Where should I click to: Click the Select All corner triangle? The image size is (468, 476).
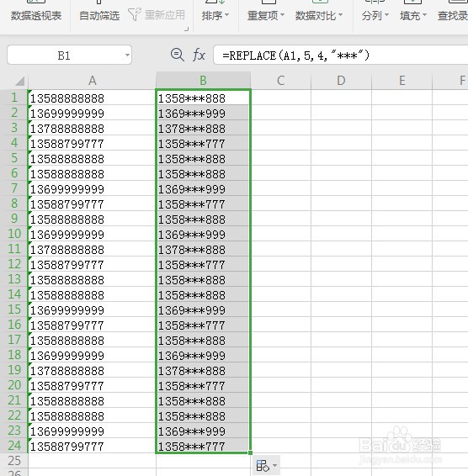(19, 81)
